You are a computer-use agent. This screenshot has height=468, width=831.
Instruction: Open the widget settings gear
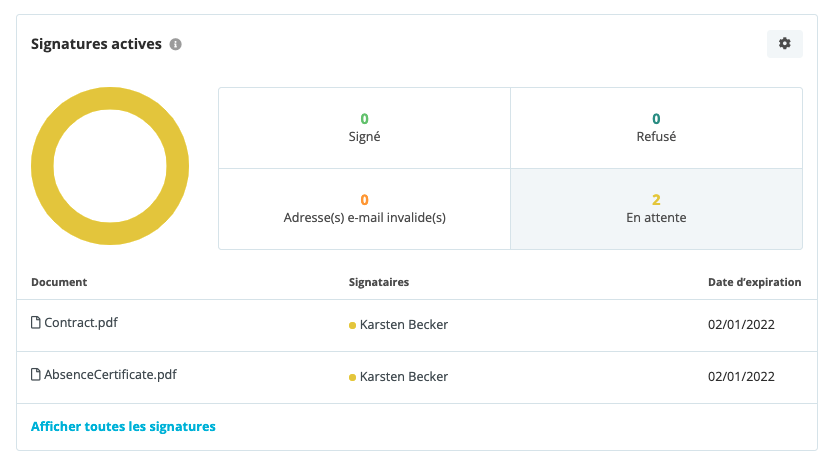tap(784, 43)
